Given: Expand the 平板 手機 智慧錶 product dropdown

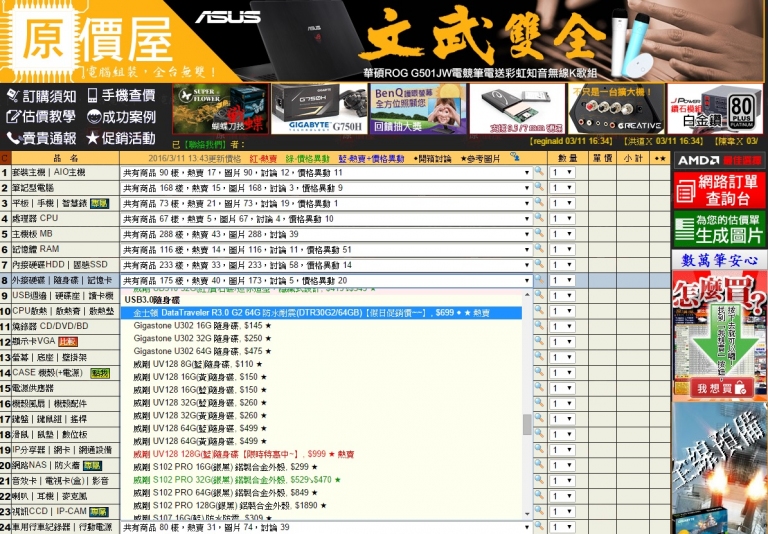Looking at the screenshot, I should pyautogui.click(x=326, y=203).
